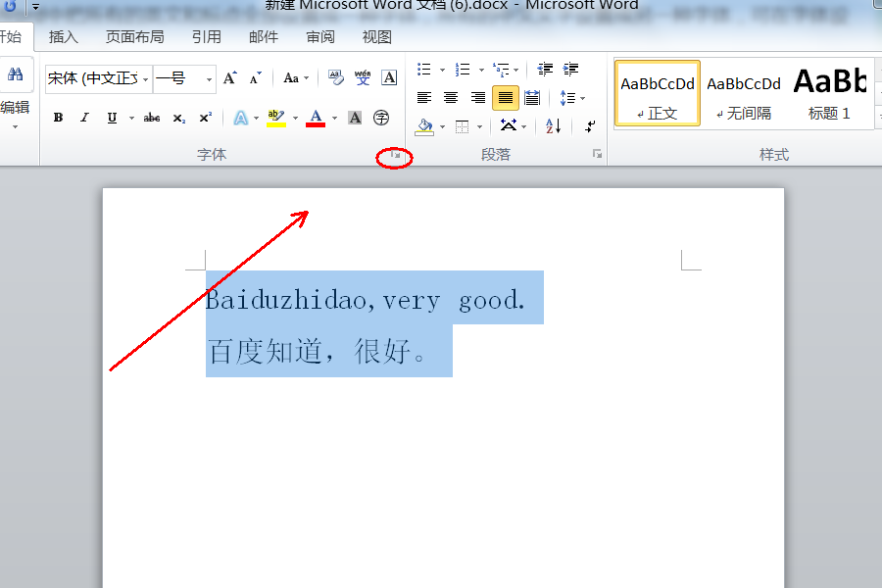Open font name dropdown
The height and width of the screenshot is (588, 882).
tap(146, 78)
